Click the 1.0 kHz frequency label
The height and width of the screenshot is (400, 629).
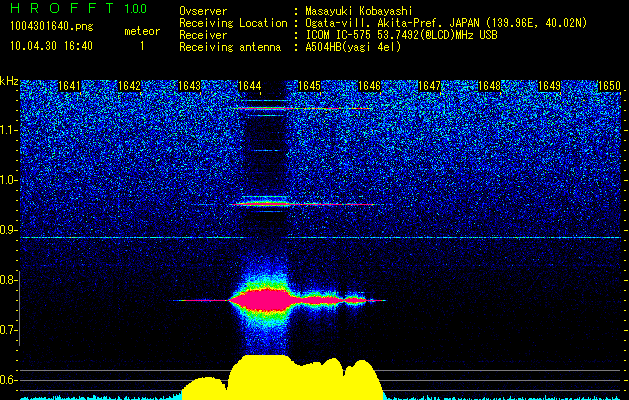point(8,180)
